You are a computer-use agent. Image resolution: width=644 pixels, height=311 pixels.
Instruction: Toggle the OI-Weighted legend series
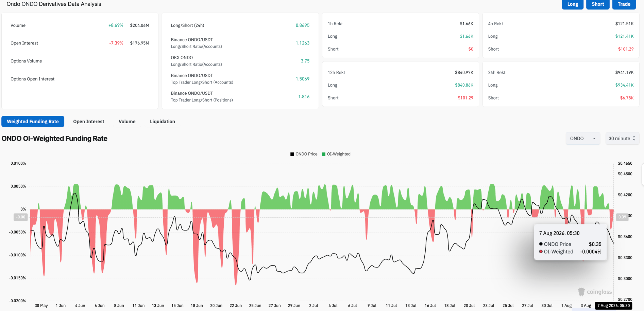pyautogui.click(x=336, y=154)
